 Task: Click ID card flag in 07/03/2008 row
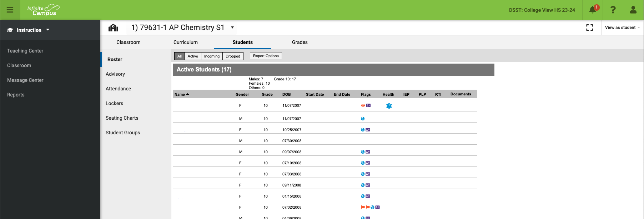click(368, 174)
